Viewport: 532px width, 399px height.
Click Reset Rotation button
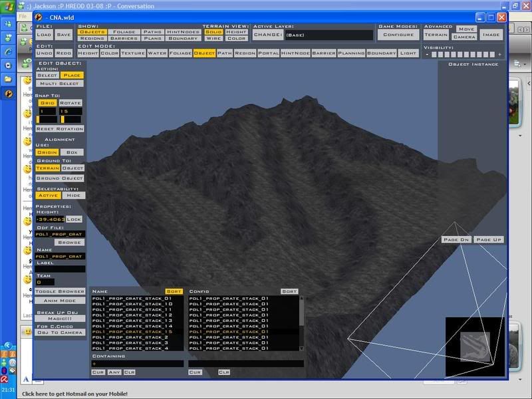60,129
